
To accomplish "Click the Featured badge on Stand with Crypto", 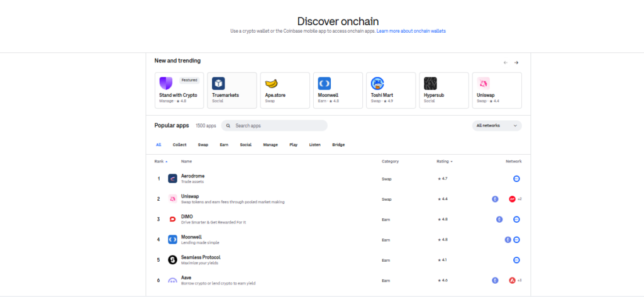I will point(189,80).
